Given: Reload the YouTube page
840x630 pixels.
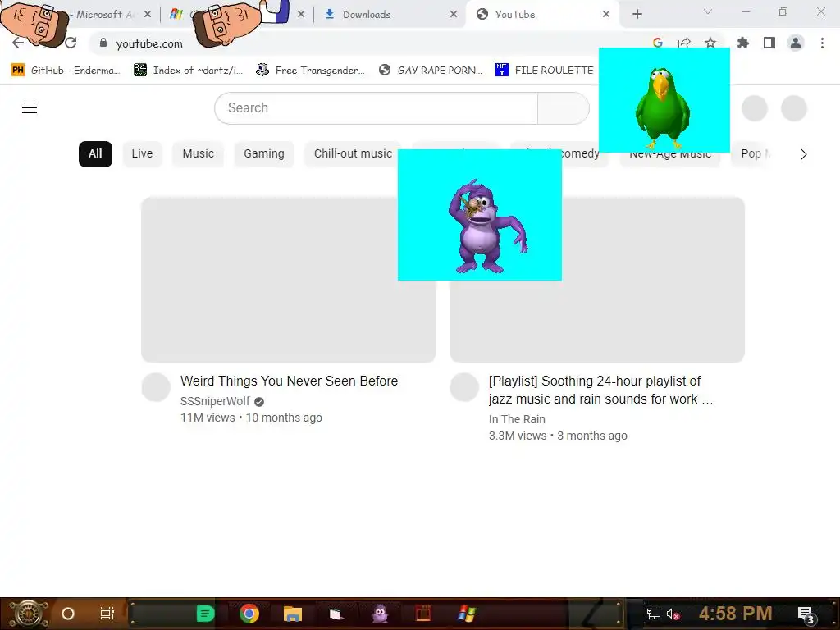Looking at the screenshot, I should point(71,43).
